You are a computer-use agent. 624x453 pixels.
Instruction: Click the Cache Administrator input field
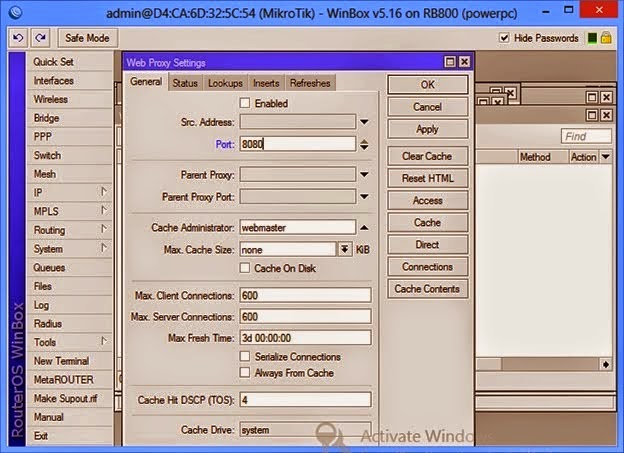tap(298, 227)
